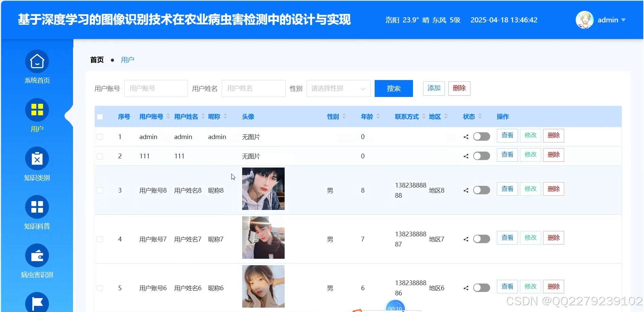Open the 知识类别 clipboard icon
Viewport: 644px width, 312px height.
point(37,158)
